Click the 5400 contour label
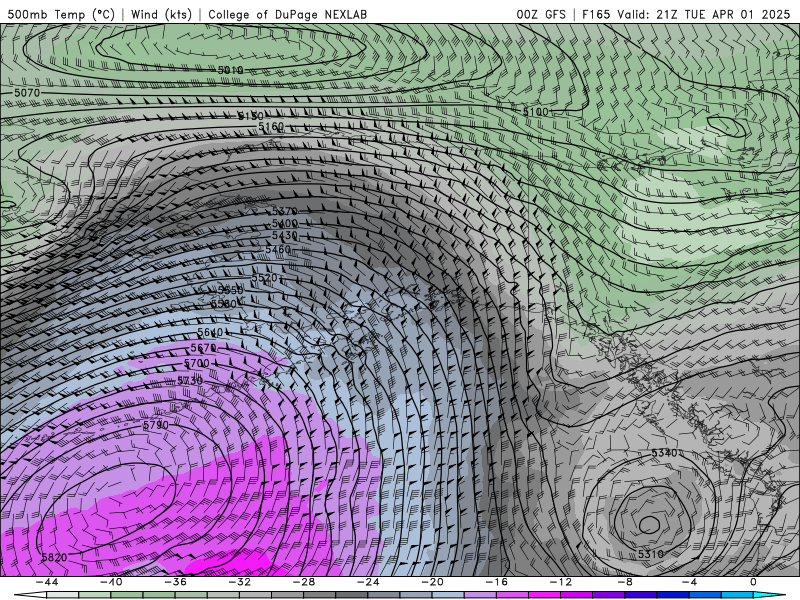The height and width of the screenshot is (600, 800). pyautogui.click(x=285, y=223)
